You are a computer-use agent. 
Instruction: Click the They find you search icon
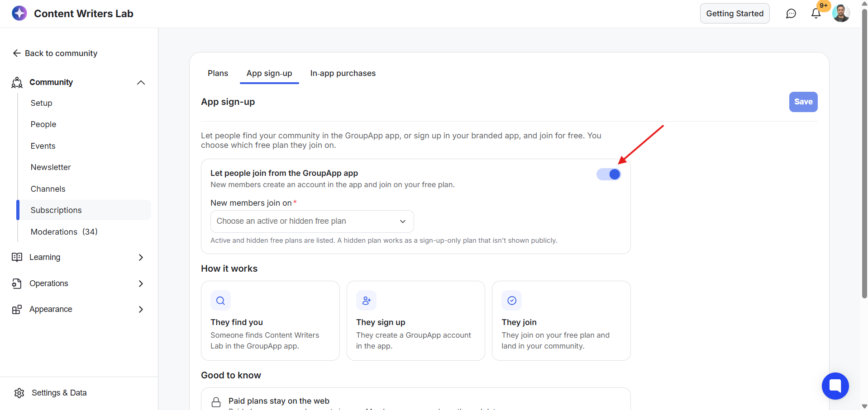(220, 301)
